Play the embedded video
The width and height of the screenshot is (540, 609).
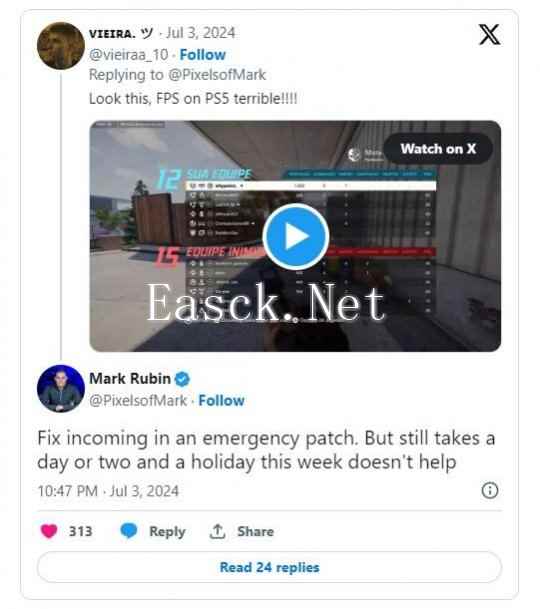pyautogui.click(x=296, y=236)
